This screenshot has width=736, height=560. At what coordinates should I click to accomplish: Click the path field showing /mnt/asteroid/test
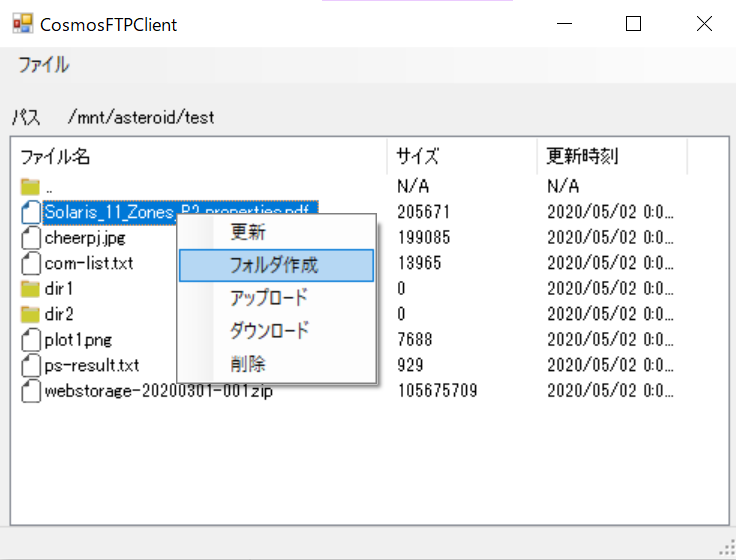coord(141,118)
